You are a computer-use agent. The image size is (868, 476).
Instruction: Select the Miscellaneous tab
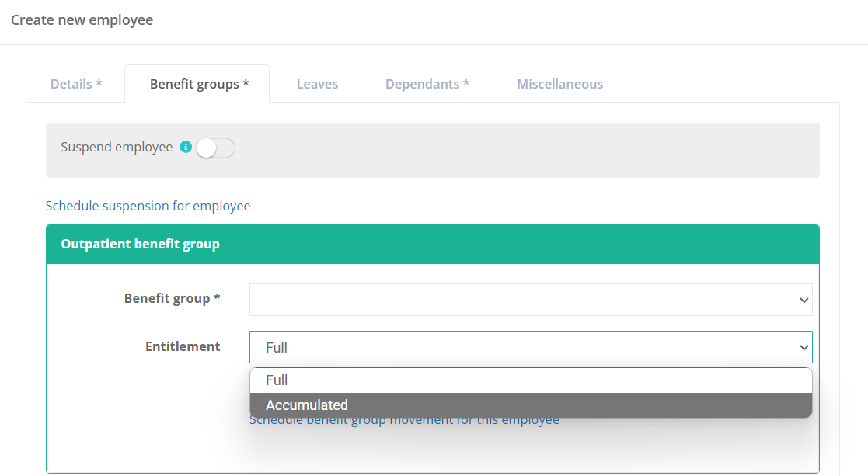click(559, 84)
